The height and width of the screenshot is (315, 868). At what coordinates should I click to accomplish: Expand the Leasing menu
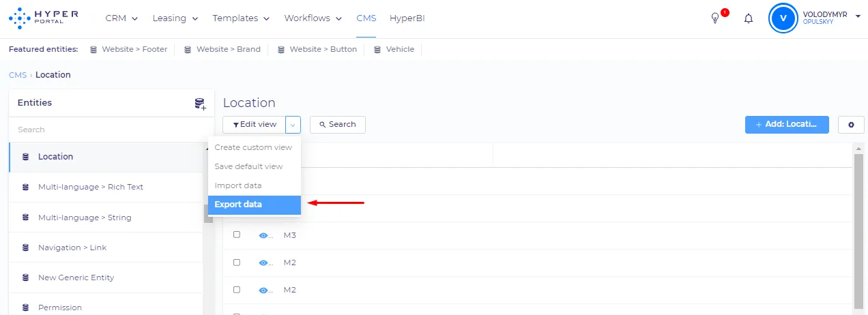174,18
